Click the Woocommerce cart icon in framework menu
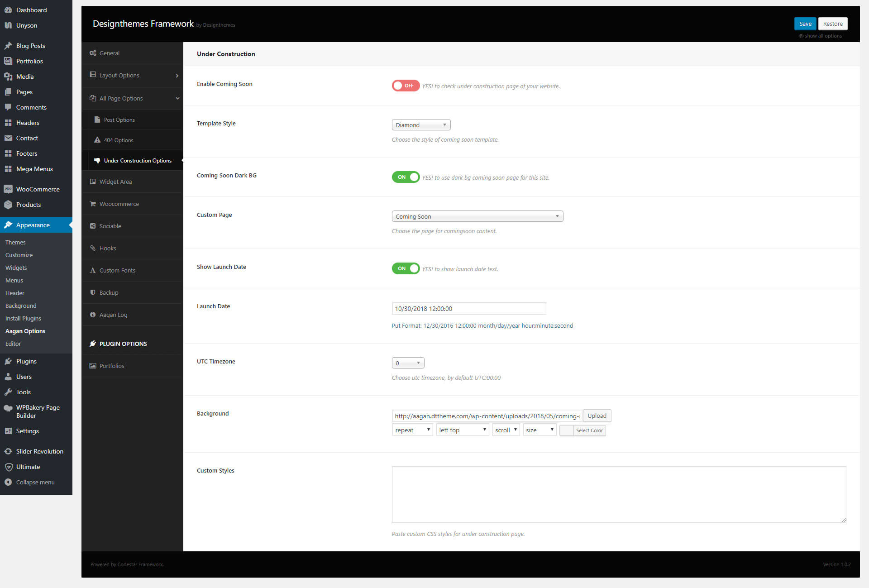 tap(93, 204)
